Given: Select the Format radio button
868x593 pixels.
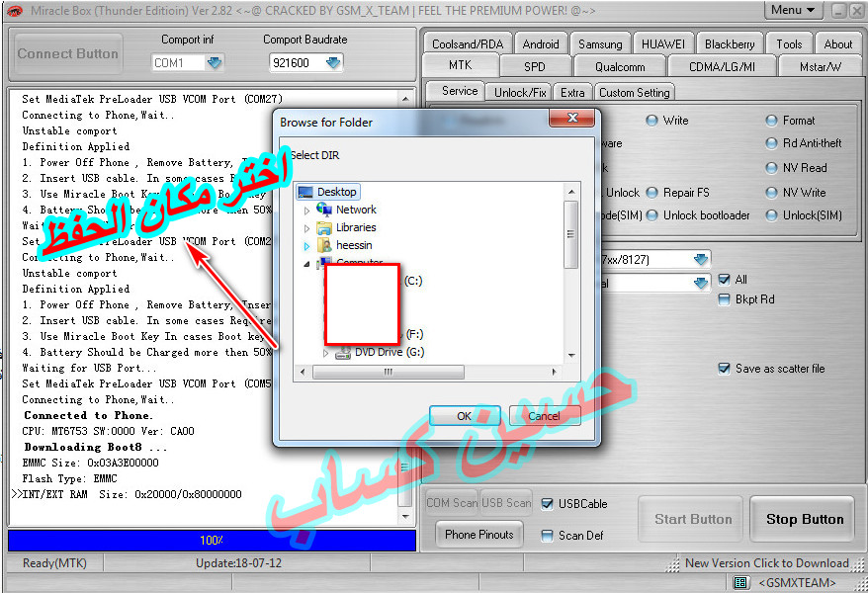Looking at the screenshot, I should (772, 121).
